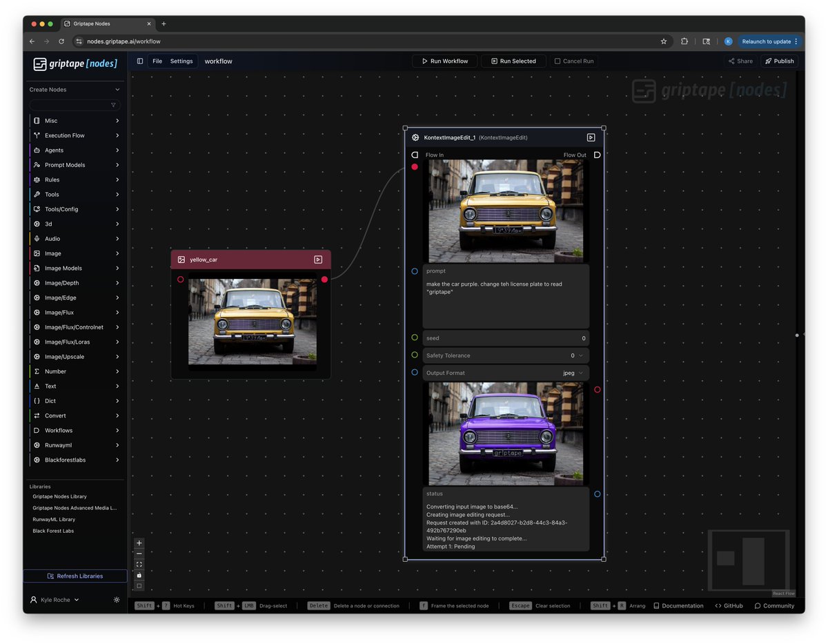The image size is (828, 644).
Task: Click the gear icon on KontextImageEdit_1 node
Action: click(x=416, y=137)
